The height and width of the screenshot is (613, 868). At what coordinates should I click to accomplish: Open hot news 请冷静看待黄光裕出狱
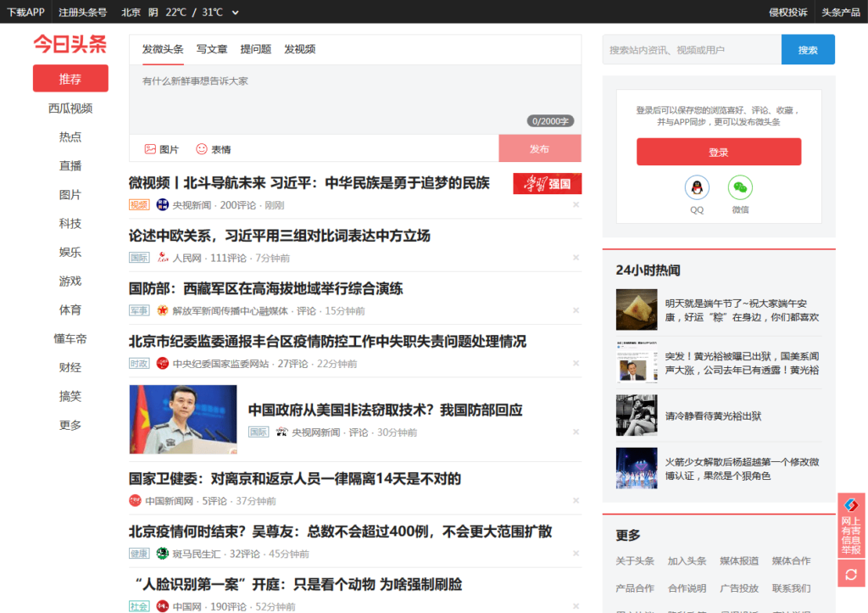[713, 415]
